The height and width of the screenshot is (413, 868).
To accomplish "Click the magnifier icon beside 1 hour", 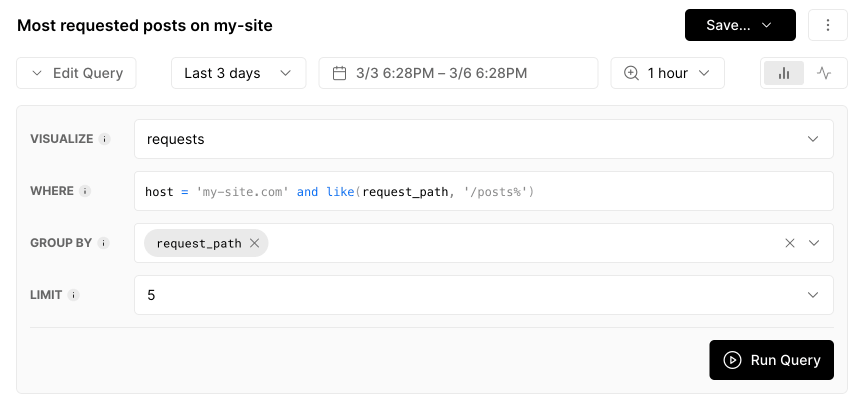I will pos(631,73).
